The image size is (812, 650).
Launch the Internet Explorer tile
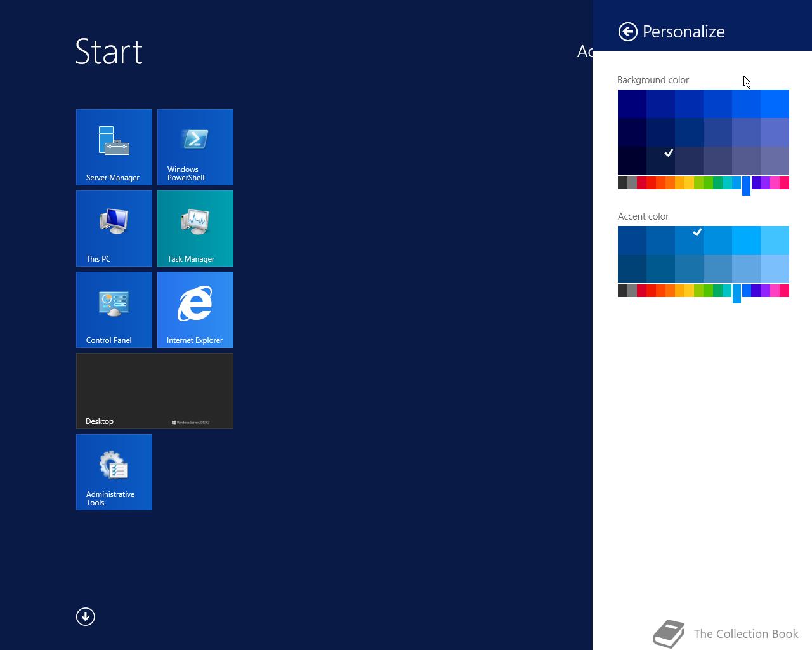(x=195, y=310)
